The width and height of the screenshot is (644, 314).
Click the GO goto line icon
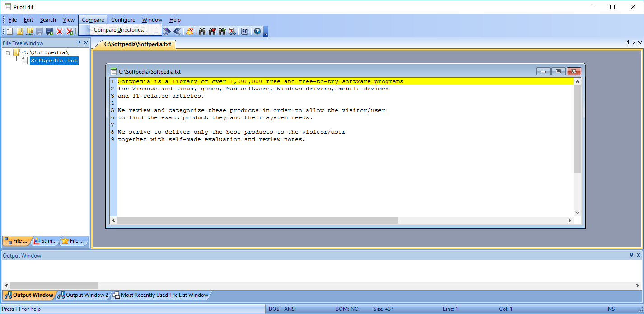click(x=244, y=31)
